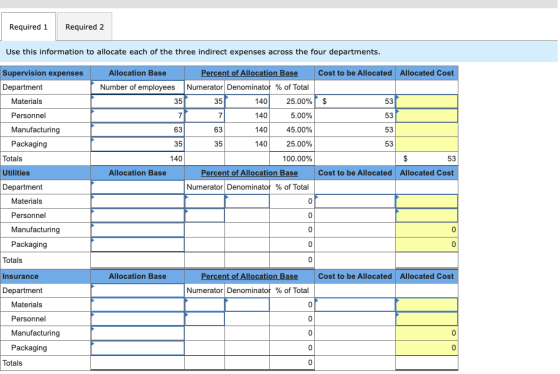Click Utilities Packaging allocation base field
560x374 pixels.
pos(138,244)
